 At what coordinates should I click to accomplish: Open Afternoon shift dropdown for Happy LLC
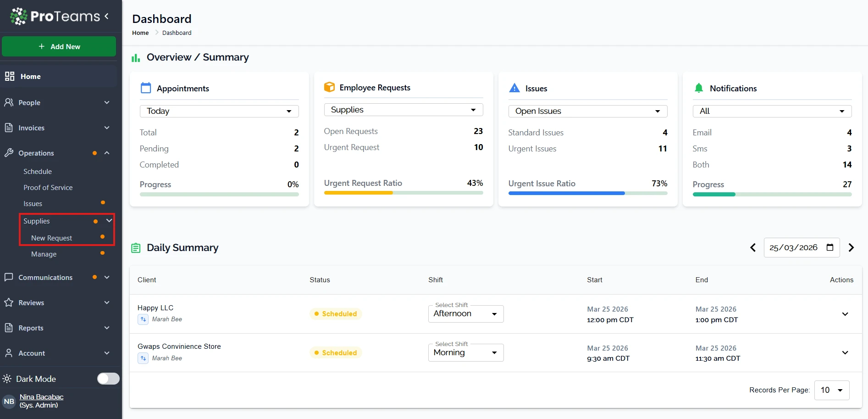pos(465,314)
